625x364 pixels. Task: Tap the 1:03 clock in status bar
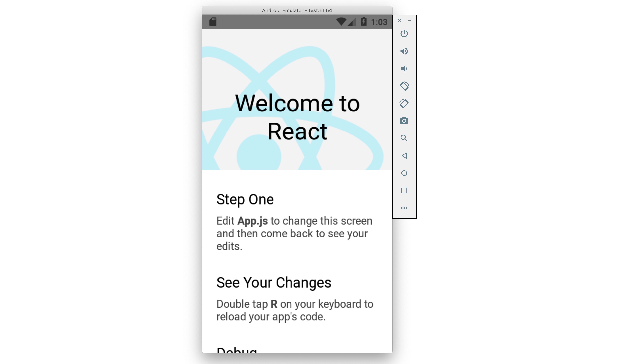pyautogui.click(x=379, y=22)
